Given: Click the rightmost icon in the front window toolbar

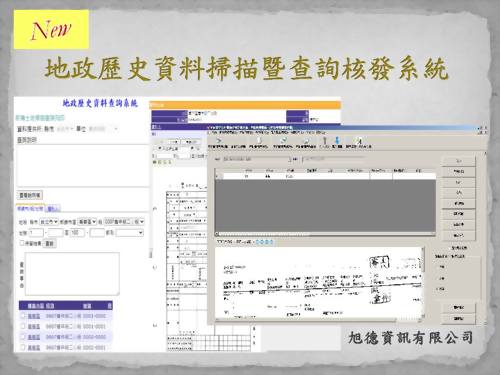Looking at the screenshot, I should [x=358, y=141].
